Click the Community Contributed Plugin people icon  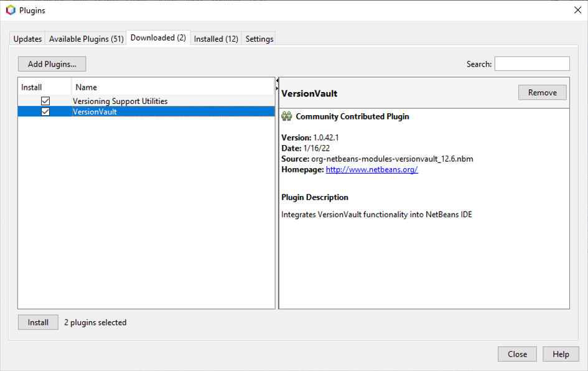[x=287, y=116]
